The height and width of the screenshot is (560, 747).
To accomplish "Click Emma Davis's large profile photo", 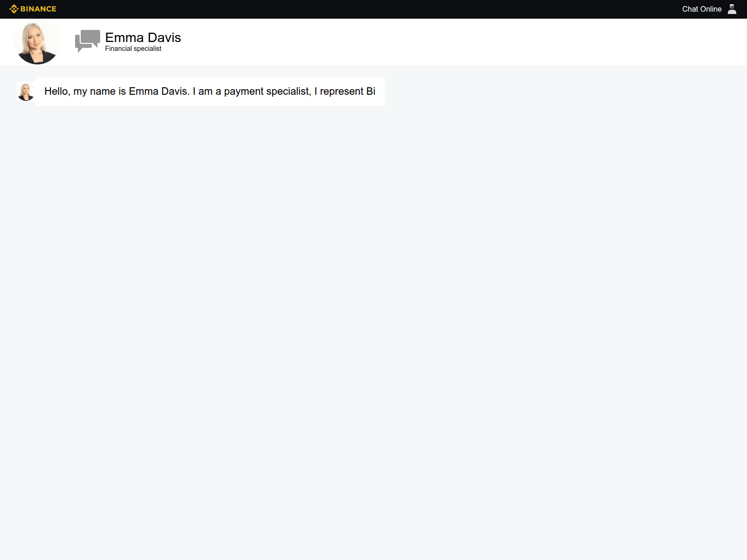I will (37, 42).
